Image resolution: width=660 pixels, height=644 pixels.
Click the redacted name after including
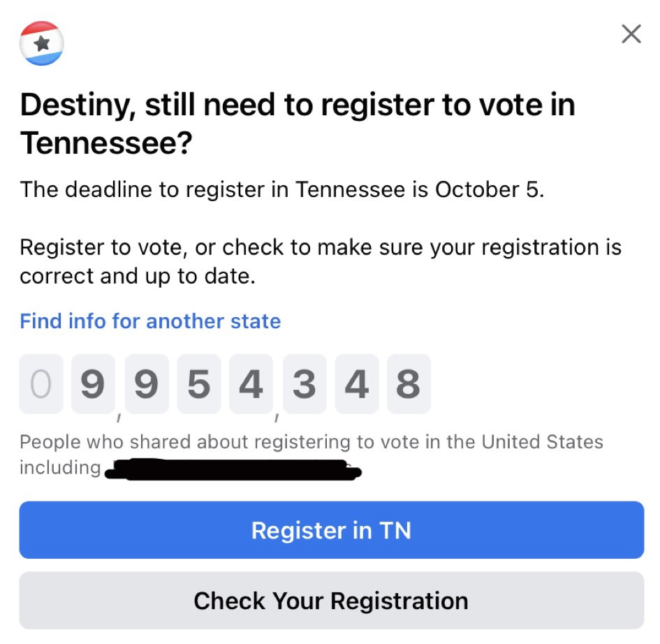tap(233, 470)
